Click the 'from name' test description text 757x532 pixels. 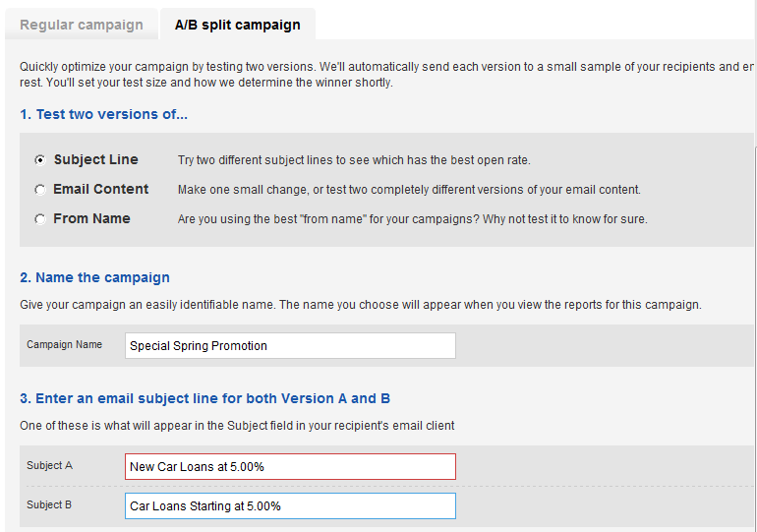pos(412,219)
